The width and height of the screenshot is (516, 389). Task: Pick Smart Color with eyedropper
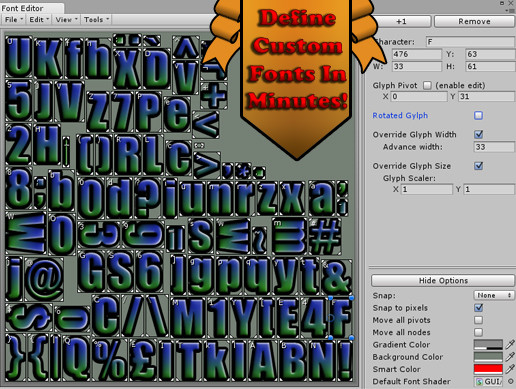[510, 369]
